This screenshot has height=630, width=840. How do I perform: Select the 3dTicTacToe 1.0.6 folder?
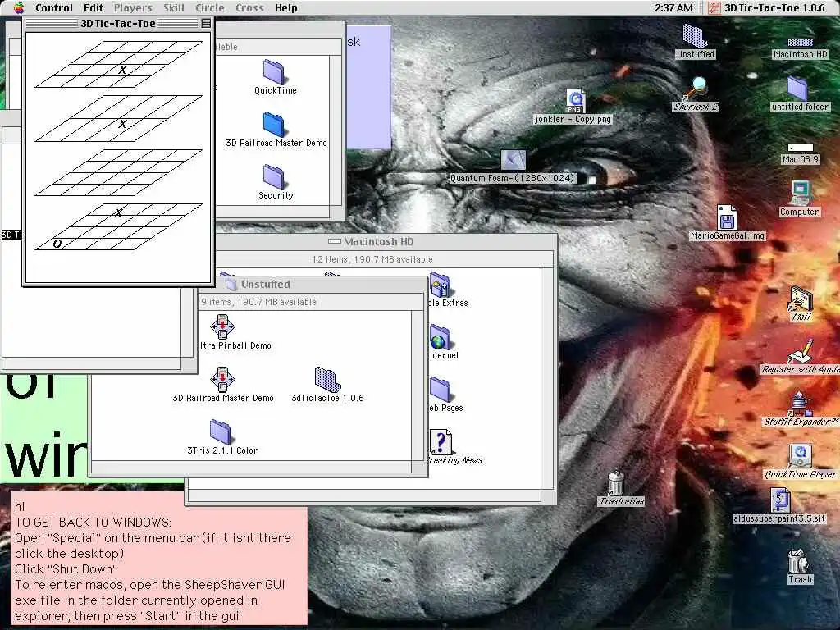click(x=327, y=386)
